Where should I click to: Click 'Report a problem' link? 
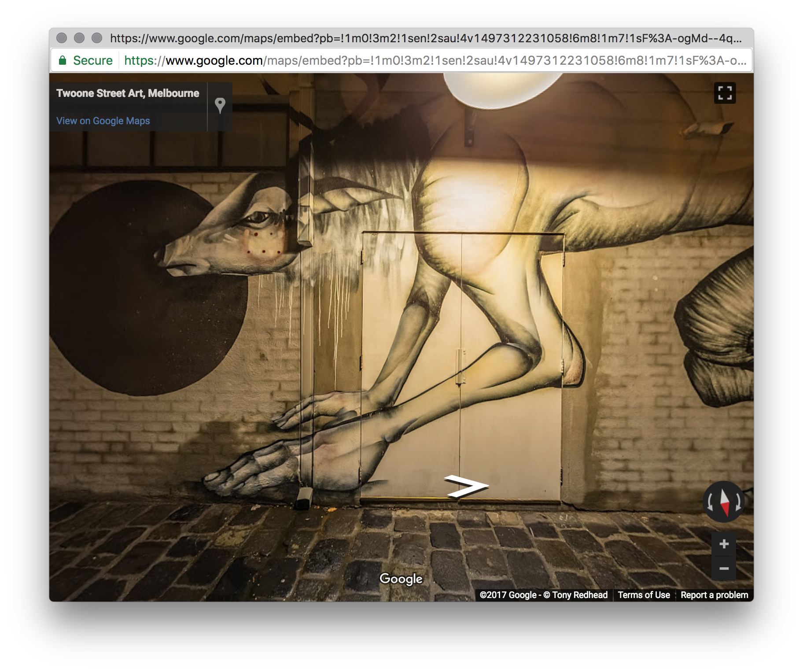point(714,595)
